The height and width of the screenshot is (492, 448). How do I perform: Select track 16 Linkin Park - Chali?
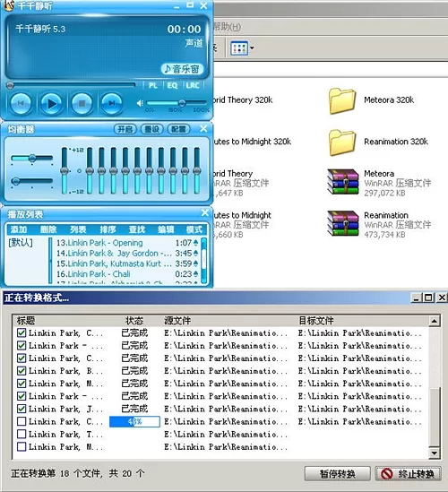(127, 274)
